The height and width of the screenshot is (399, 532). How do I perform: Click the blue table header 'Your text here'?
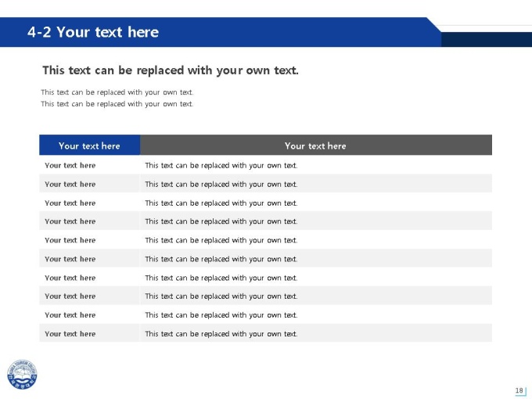[89, 146]
